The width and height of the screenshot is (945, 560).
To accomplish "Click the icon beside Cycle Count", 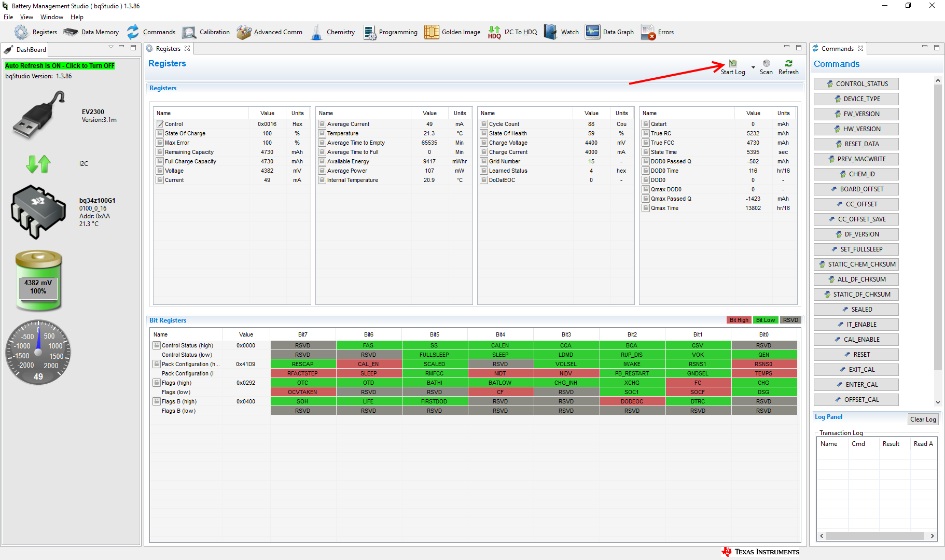I will click(x=484, y=124).
